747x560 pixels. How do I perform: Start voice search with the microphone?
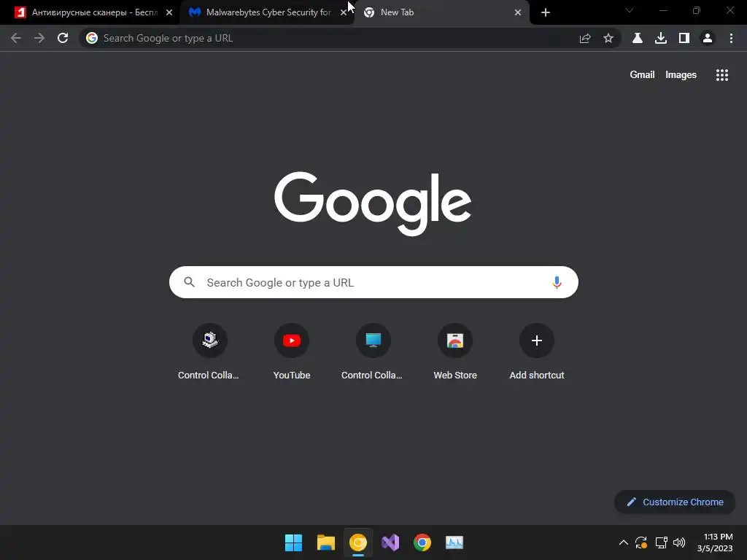click(557, 282)
